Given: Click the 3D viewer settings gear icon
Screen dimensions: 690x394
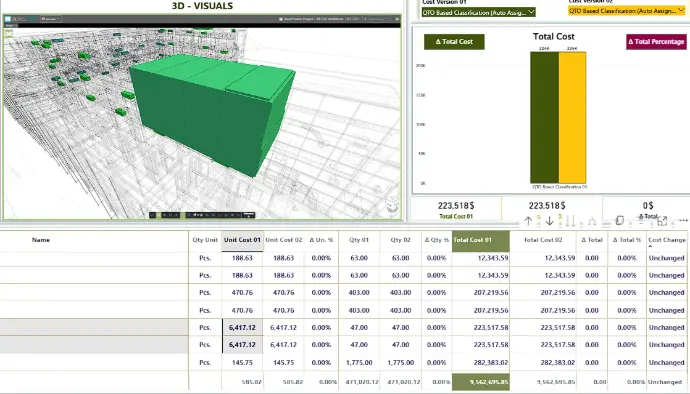Looking at the screenshot, I should pyautogui.click(x=397, y=19).
